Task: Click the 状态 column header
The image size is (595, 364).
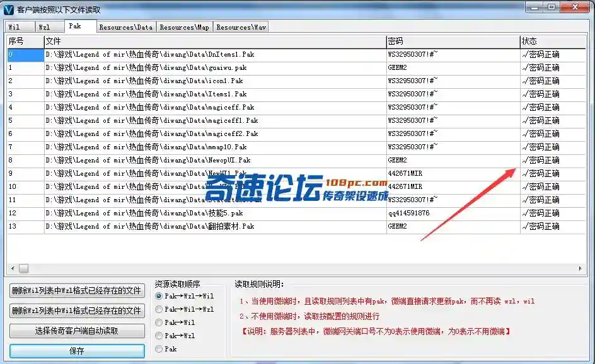Action: pos(553,42)
